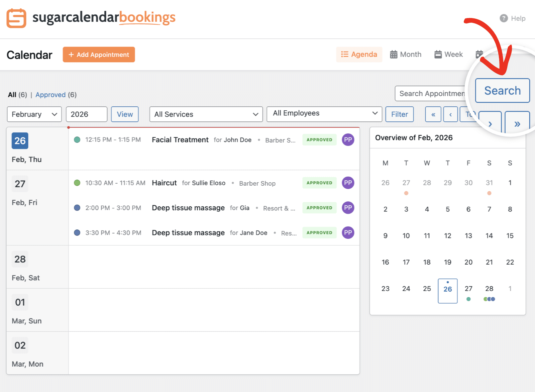Click the 2026 year input field
This screenshot has height=392, width=535.
(86, 114)
